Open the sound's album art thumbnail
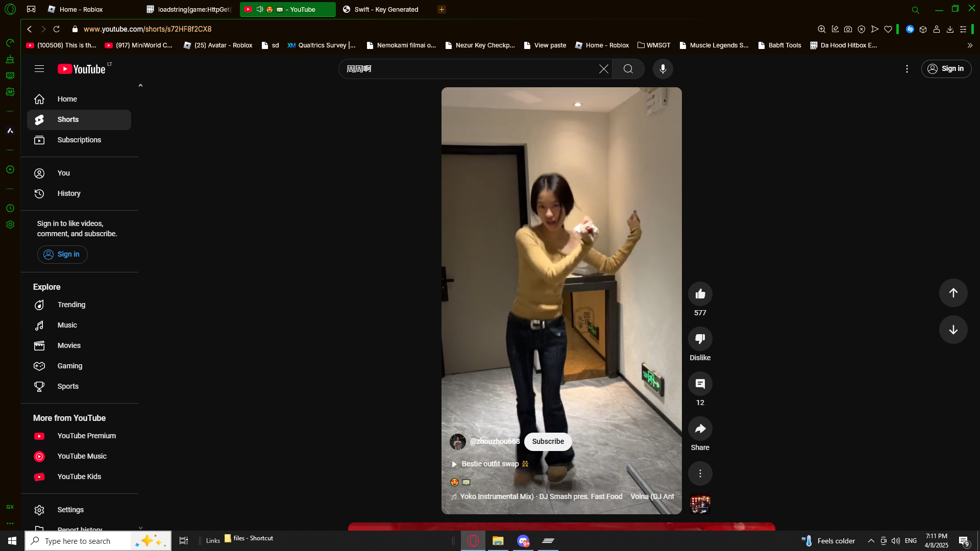The height and width of the screenshot is (551, 980). 700,504
